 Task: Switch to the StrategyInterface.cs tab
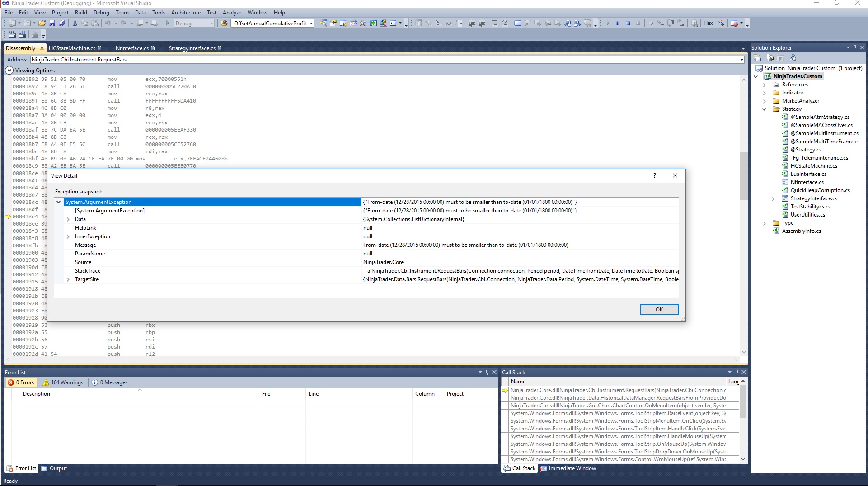[195, 48]
